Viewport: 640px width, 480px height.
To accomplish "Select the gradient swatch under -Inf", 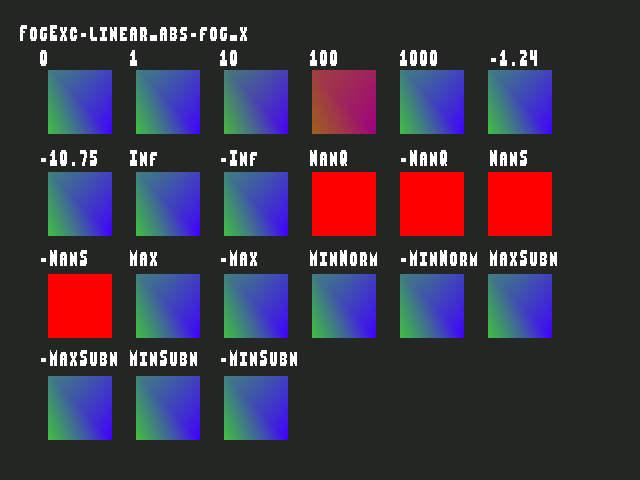I will [x=256, y=204].
